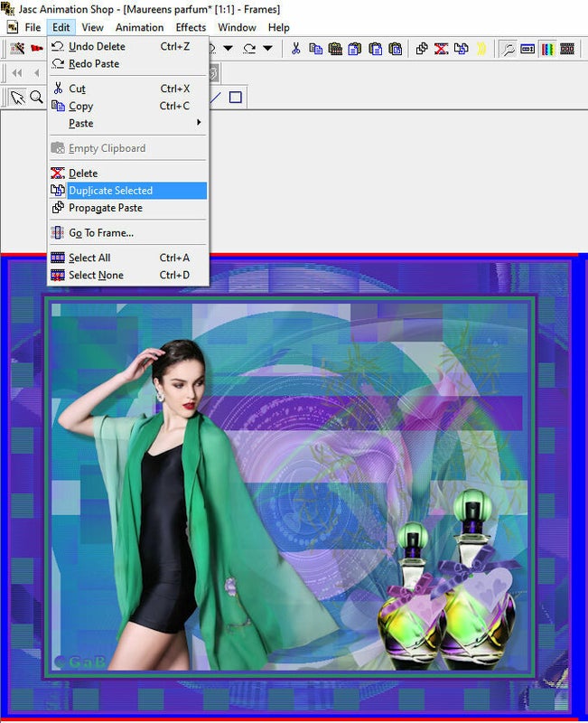588x723 pixels.
Task: Select the Rectangle shape tool
Action: (x=236, y=98)
